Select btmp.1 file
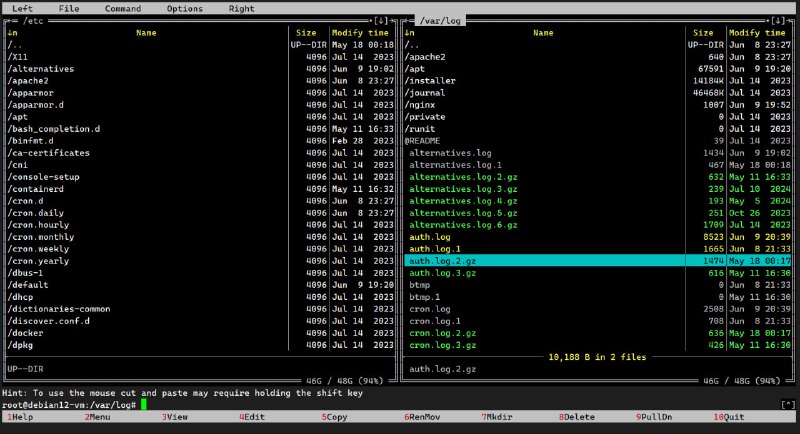 coord(544,296)
